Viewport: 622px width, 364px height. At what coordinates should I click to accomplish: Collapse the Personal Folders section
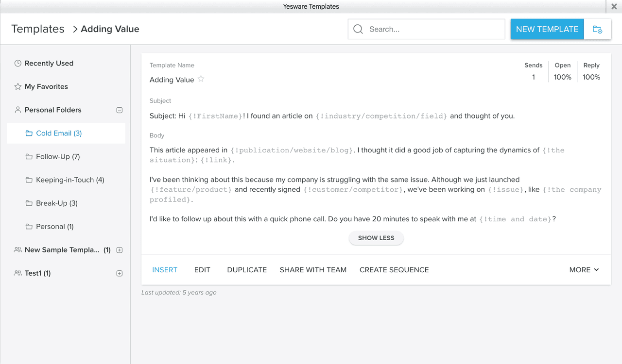[x=120, y=110]
